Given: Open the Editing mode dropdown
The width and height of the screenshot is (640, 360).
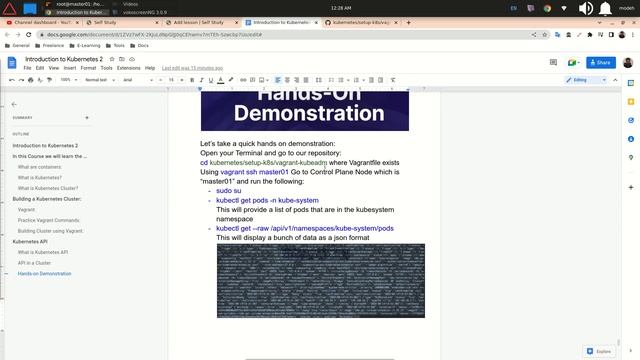Looking at the screenshot, I should tap(586, 80).
